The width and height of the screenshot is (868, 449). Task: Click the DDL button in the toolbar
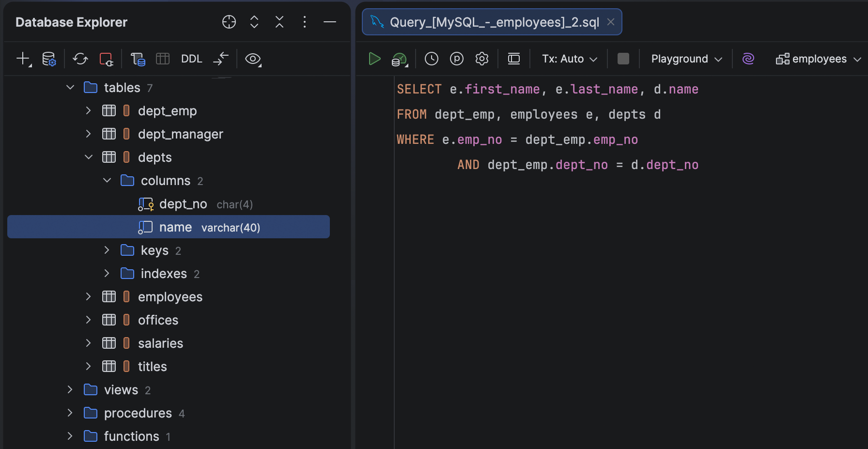point(191,59)
